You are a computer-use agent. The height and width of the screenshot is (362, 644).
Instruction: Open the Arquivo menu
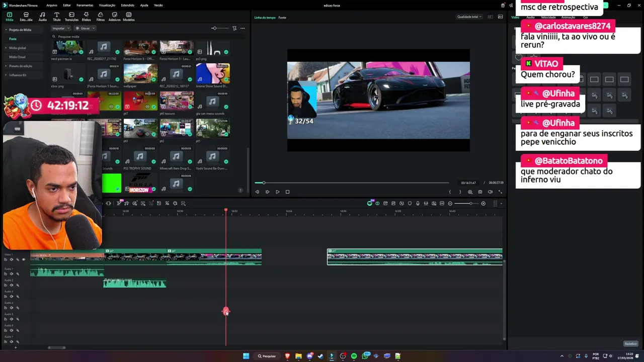click(x=51, y=5)
